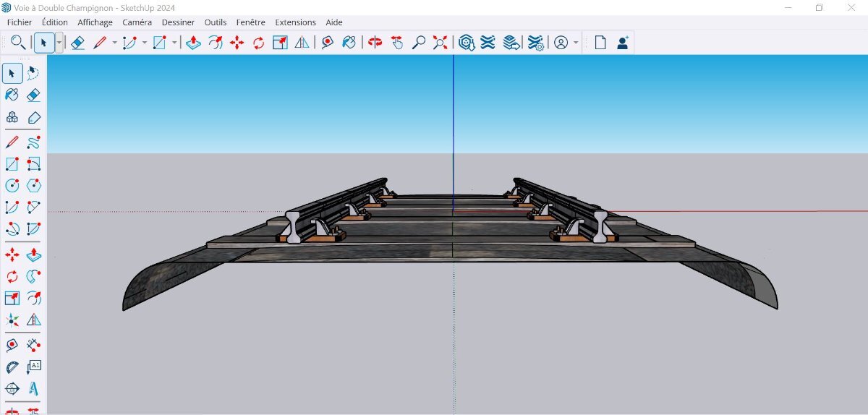Click the blank page New document icon

click(x=600, y=43)
